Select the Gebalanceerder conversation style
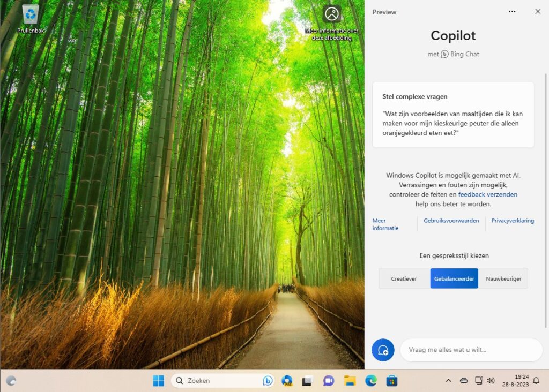549x392 pixels. (454, 278)
